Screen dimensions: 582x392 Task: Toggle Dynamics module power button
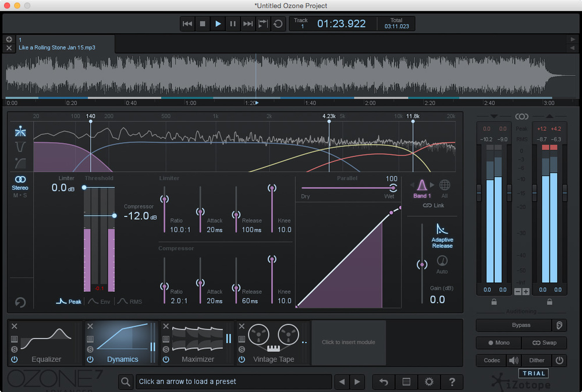pyautogui.click(x=91, y=359)
